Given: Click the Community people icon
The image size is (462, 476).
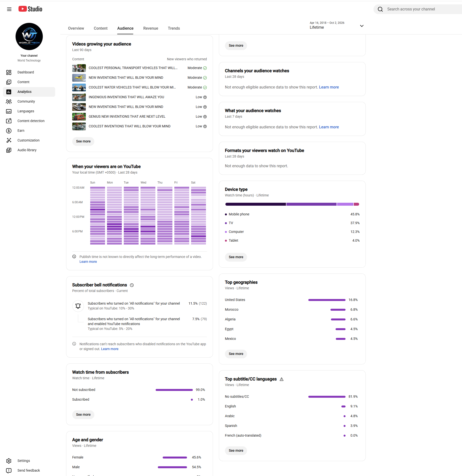Looking at the screenshot, I should 9,101.
